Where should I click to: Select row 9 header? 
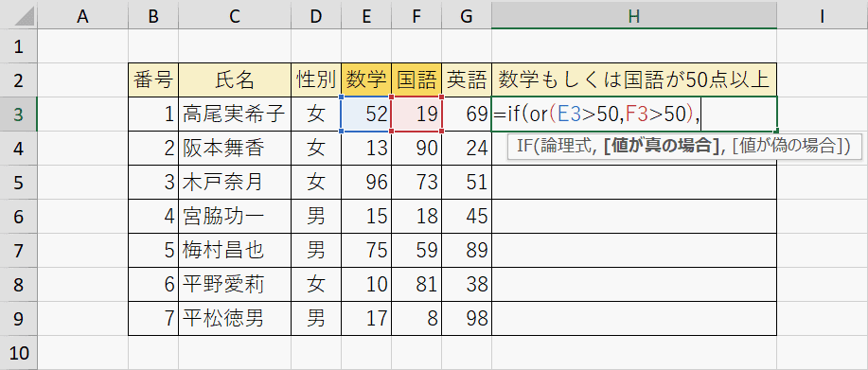[x=19, y=318]
